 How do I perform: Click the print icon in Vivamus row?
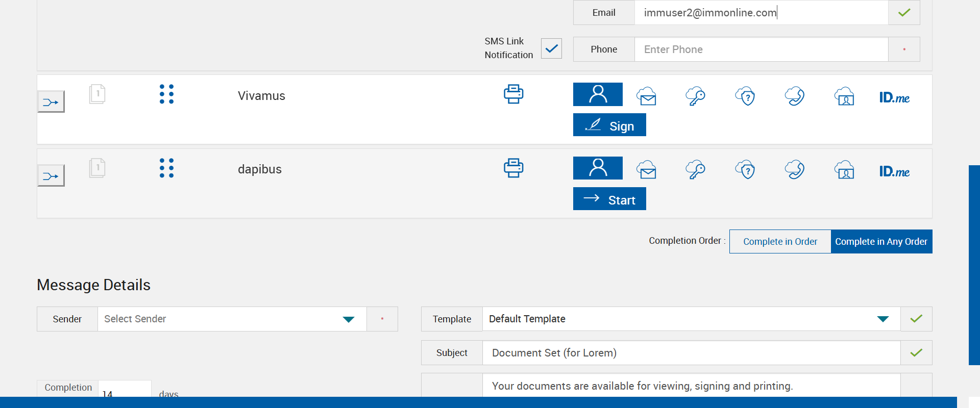tap(513, 94)
